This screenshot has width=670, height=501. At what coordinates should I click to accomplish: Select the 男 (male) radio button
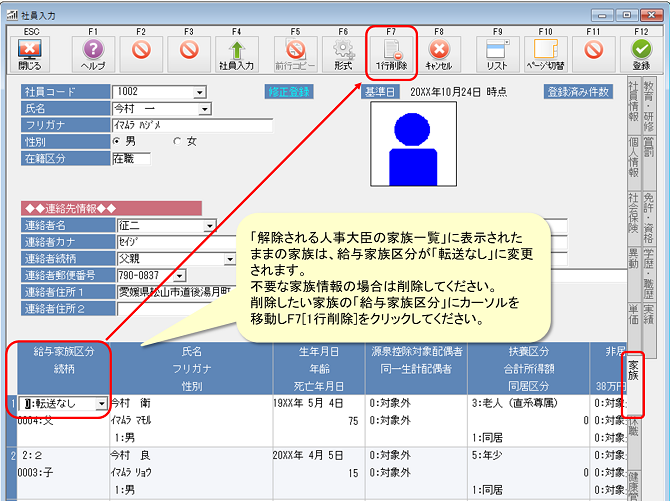[x=116, y=142]
